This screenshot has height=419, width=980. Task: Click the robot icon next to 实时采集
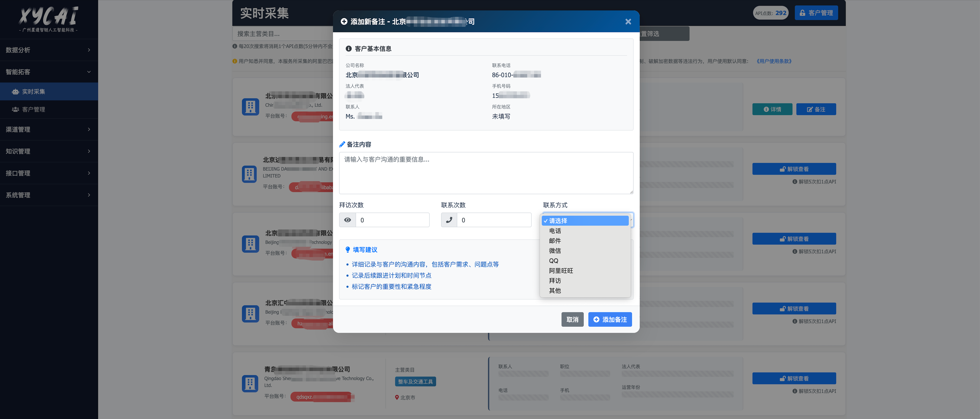15,92
